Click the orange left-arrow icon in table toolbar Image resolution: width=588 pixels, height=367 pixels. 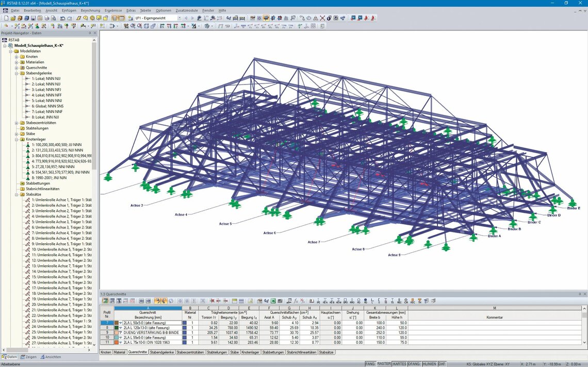click(x=157, y=301)
